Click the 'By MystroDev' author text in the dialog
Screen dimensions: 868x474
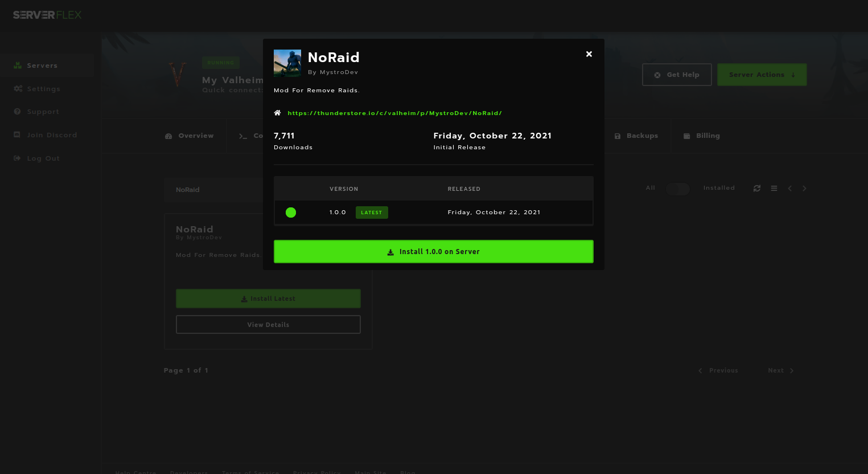coord(333,72)
